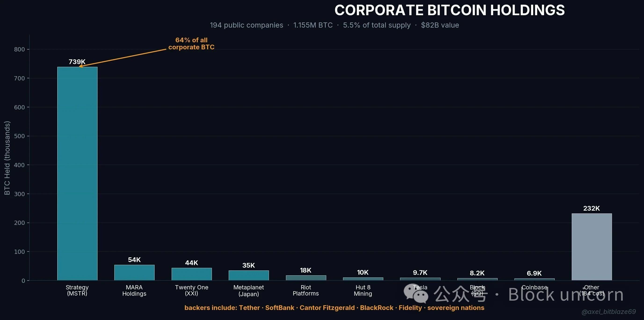Click the 232K value label

click(591, 208)
